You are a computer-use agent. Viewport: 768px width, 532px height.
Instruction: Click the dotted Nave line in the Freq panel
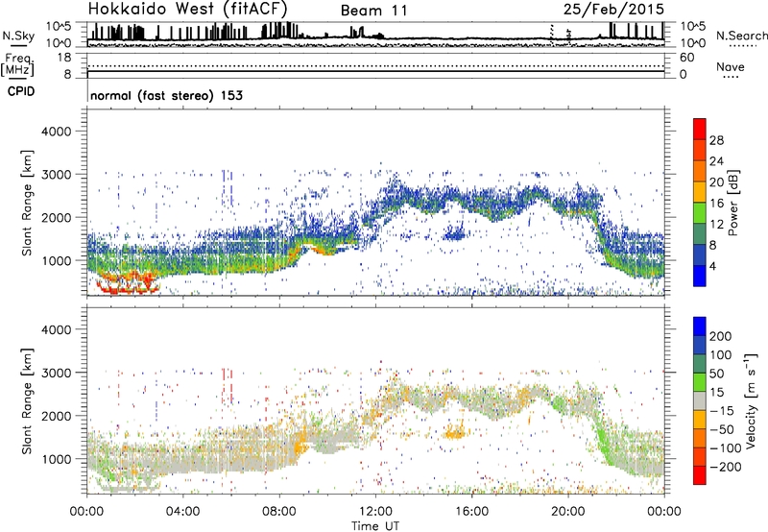pyautogui.click(x=375, y=66)
